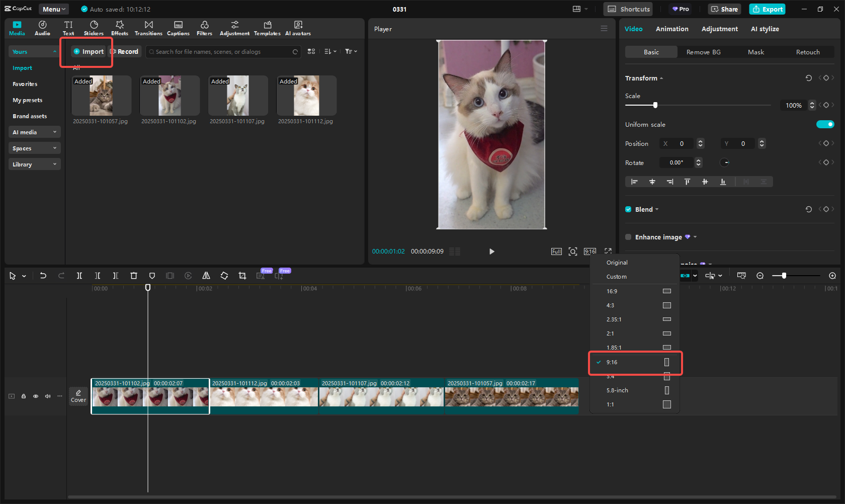
Task: Expand the Library section
Action: [34, 164]
